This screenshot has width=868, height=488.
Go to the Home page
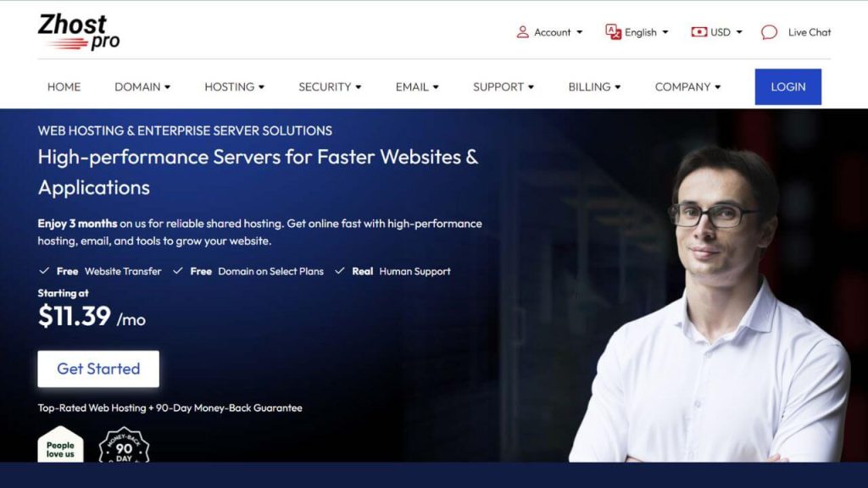[64, 87]
